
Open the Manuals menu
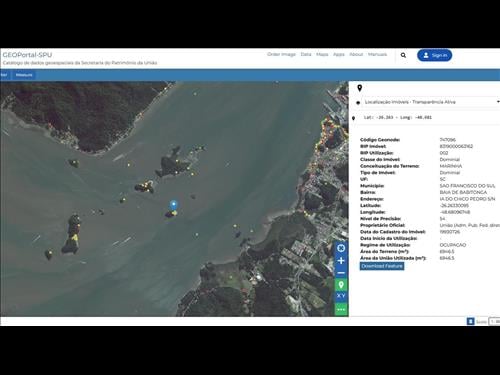point(377,54)
